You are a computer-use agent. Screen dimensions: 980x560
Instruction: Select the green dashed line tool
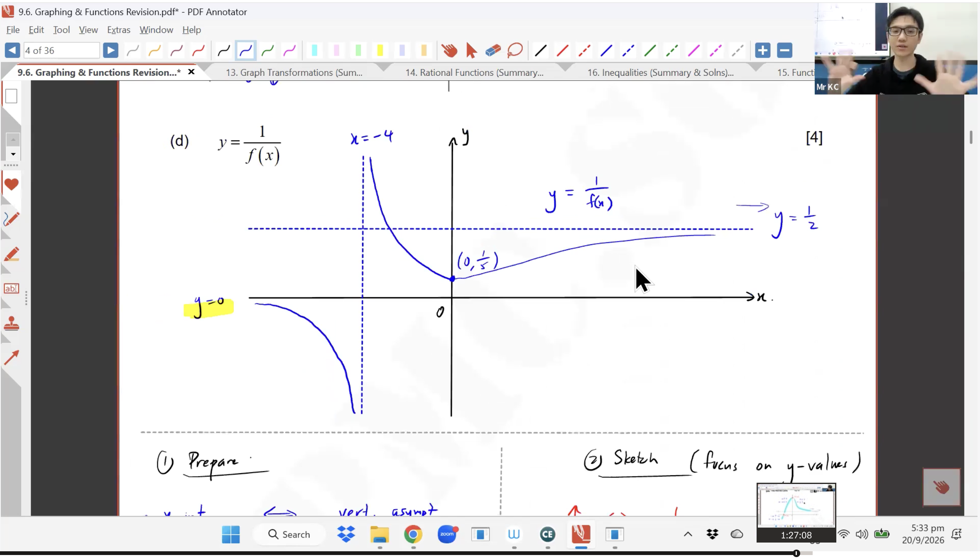click(x=672, y=51)
